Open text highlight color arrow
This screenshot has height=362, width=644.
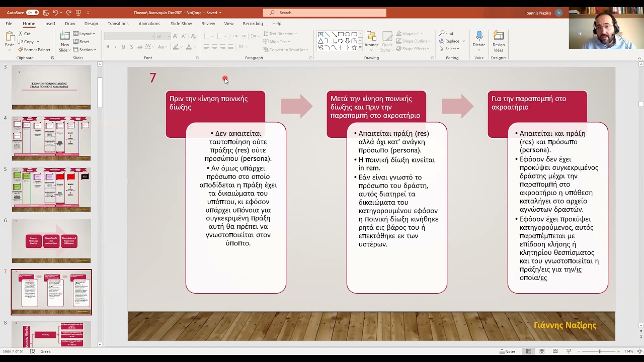click(x=182, y=47)
